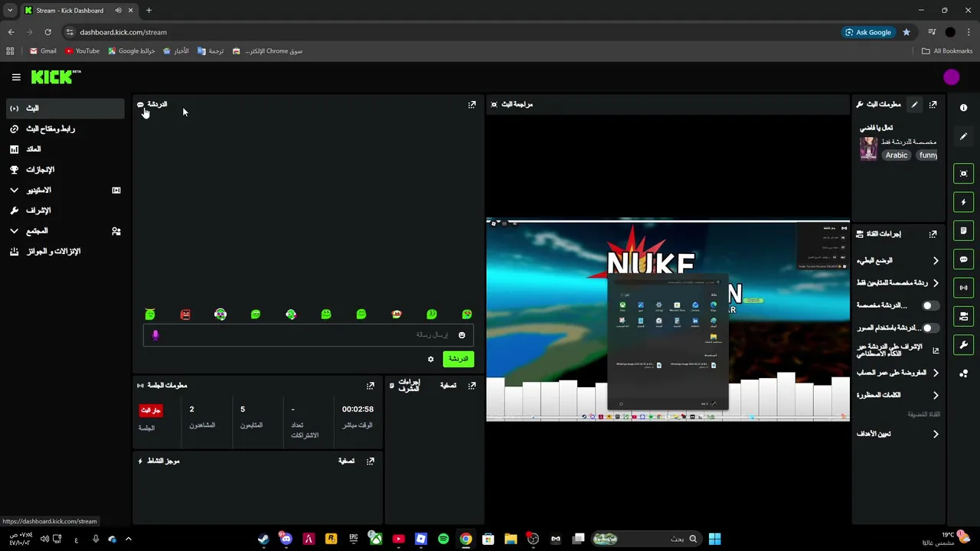Toggle the dedicated chat (الدردشة مخصصة) switch
The height and width of the screenshot is (551, 980).
pyautogui.click(x=929, y=305)
